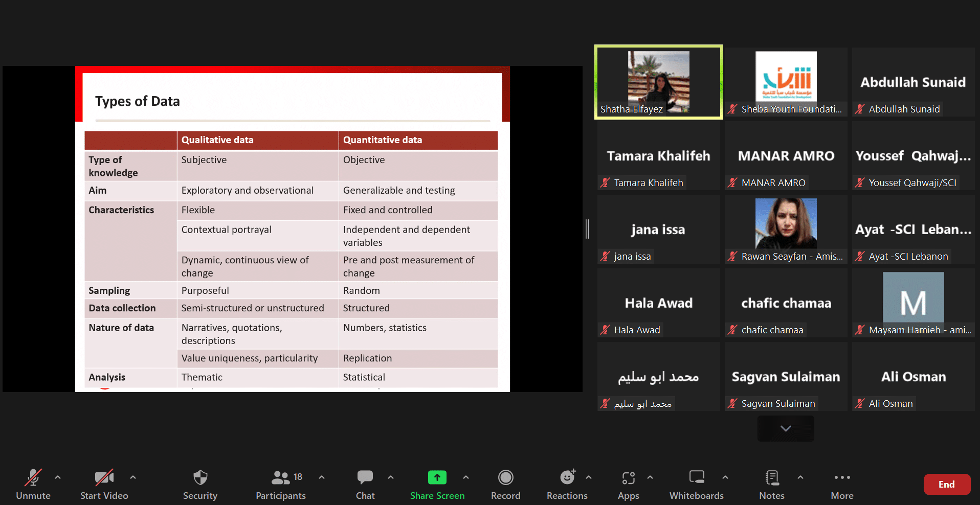Click muted mic icon beside Tamara Khalifeh name
980x505 pixels.
(605, 183)
